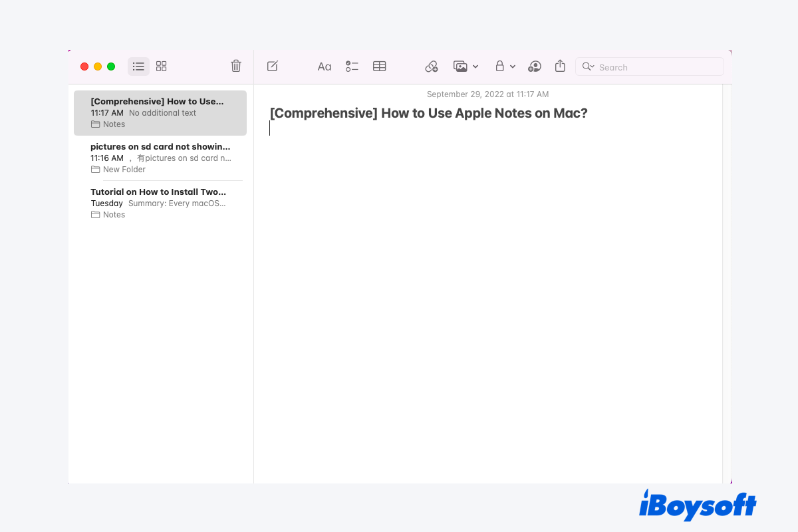
Task: Share the current note
Action: pos(560,66)
